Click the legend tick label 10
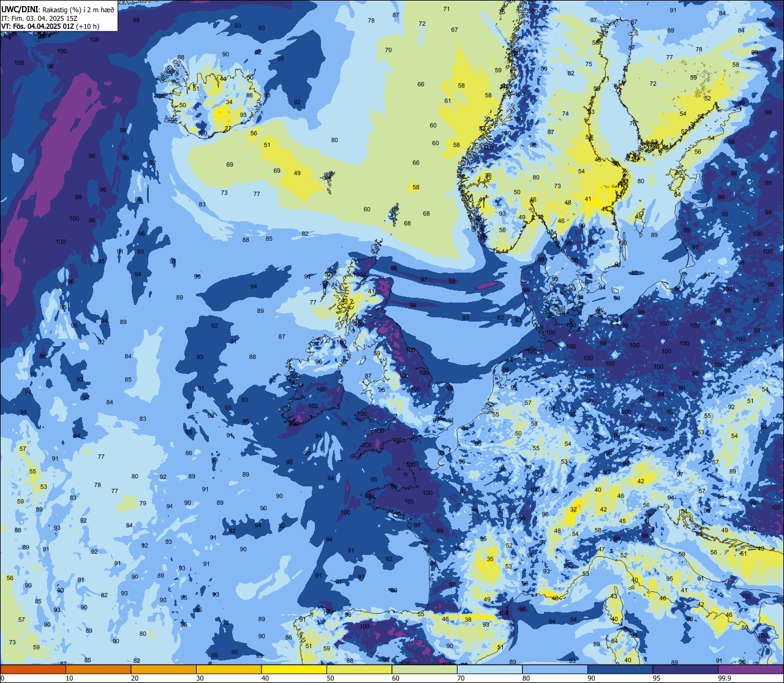 pyautogui.click(x=70, y=678)
